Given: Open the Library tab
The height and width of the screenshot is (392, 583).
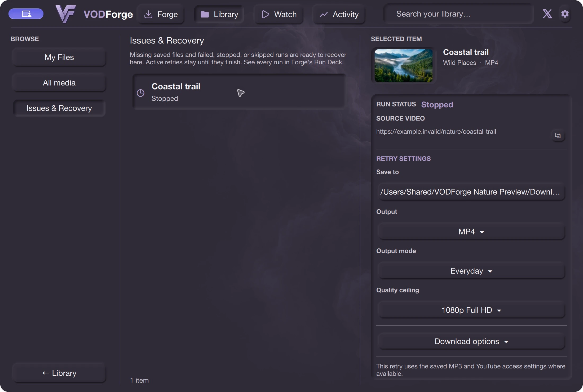Looking at the screenshot, I should [x=219, y=14].
